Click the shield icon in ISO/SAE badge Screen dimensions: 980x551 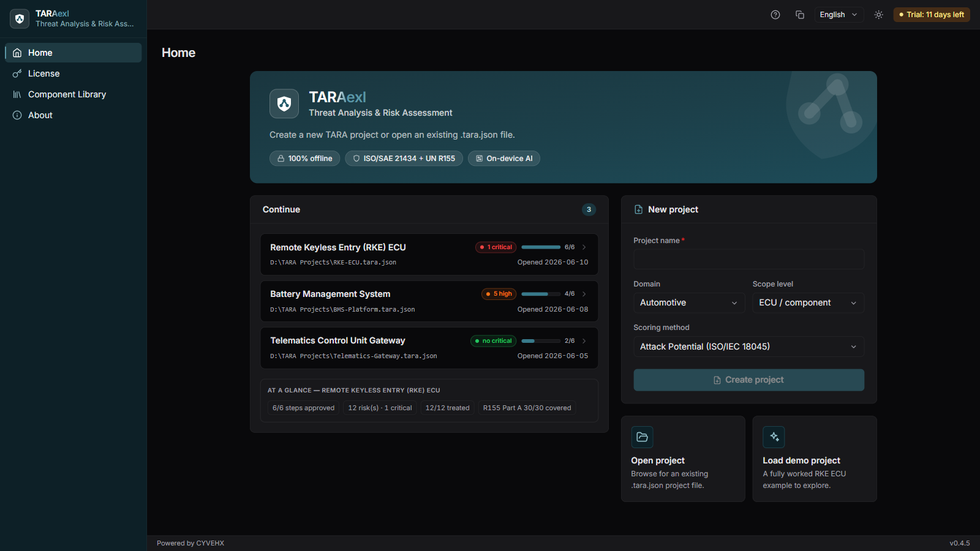coord(356,159)
